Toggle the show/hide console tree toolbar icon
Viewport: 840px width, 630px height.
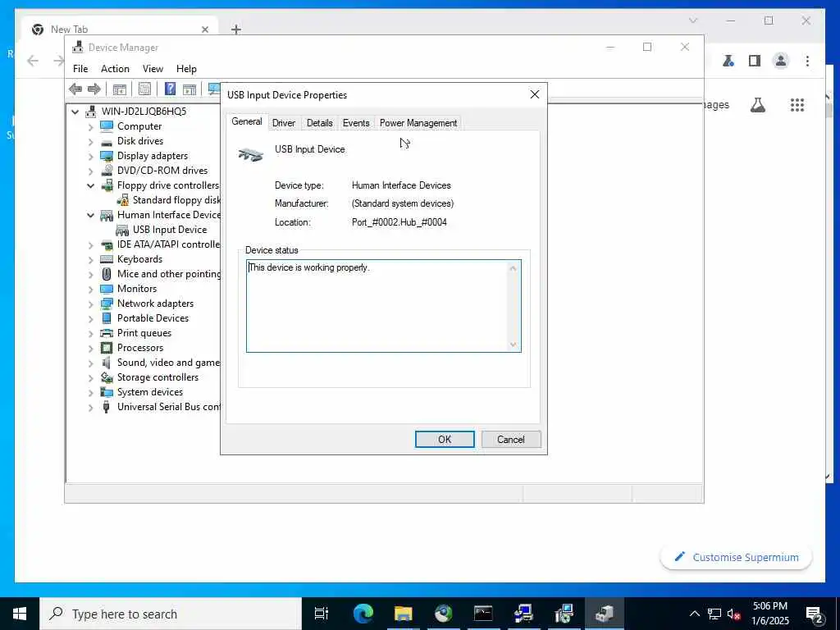120,89
